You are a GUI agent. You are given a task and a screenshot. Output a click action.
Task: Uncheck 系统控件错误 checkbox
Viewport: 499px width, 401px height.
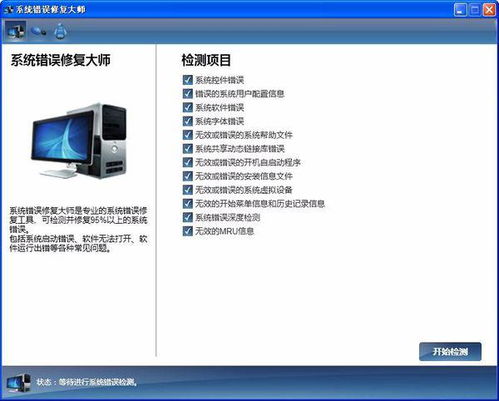pyautogui.click(x=188, y=80)
